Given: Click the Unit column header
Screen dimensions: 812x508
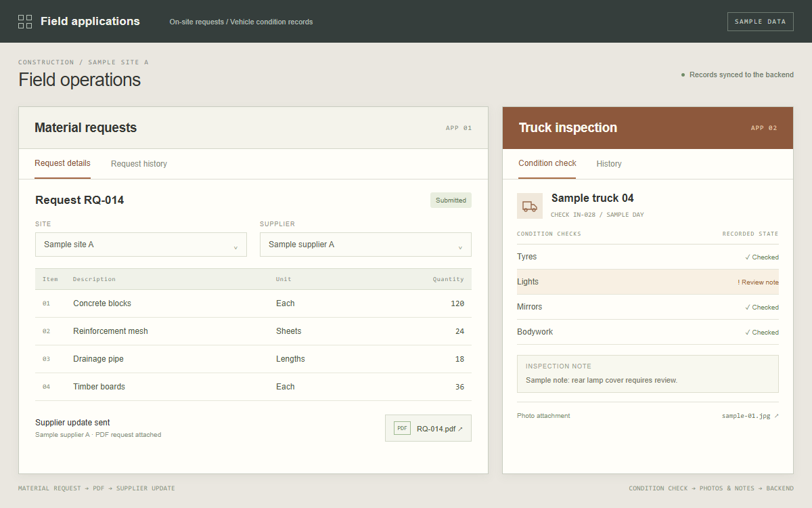Looking at the screenshot, I should coord(284,279).
